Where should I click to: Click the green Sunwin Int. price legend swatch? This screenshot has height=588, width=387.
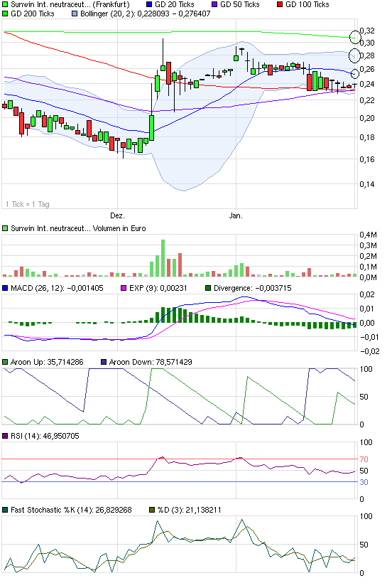(x=5, y=5)
